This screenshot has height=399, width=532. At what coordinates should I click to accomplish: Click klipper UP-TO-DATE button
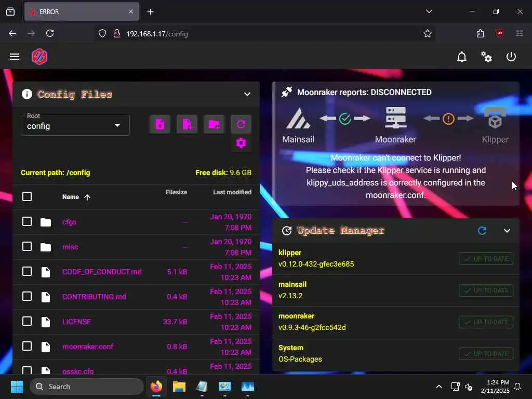click(x=486, y=259)
